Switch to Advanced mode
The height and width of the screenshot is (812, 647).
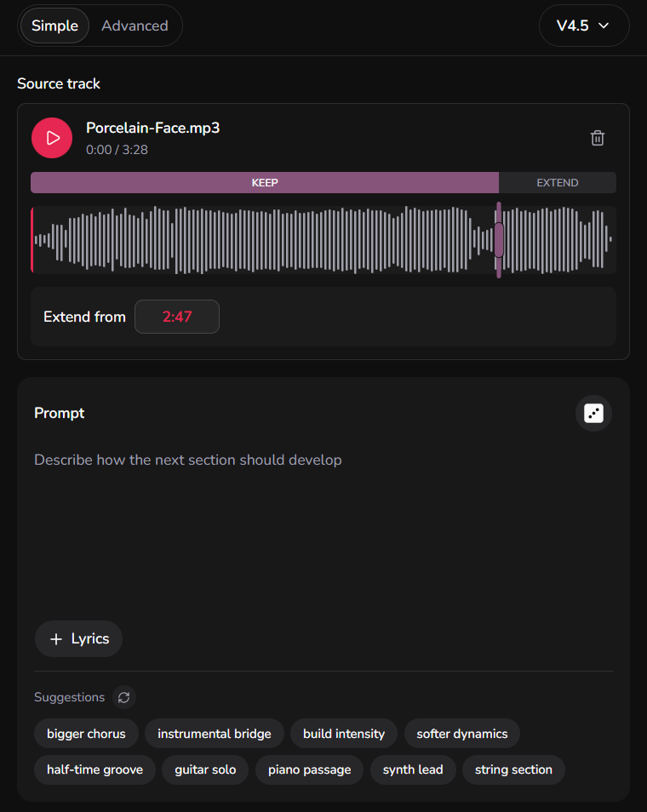pos(135,26)
